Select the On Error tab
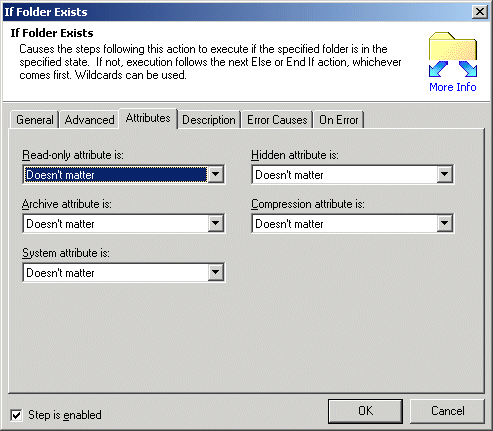493x431 pixels. coord(339,120)
